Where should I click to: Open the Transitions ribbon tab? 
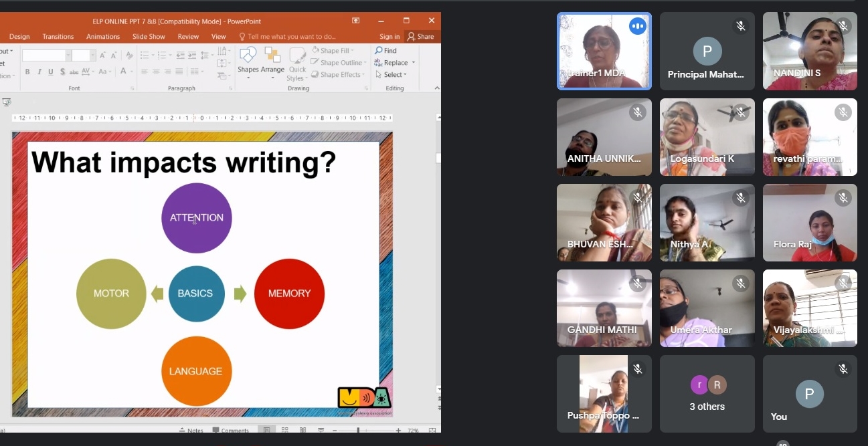click(58, 37)
